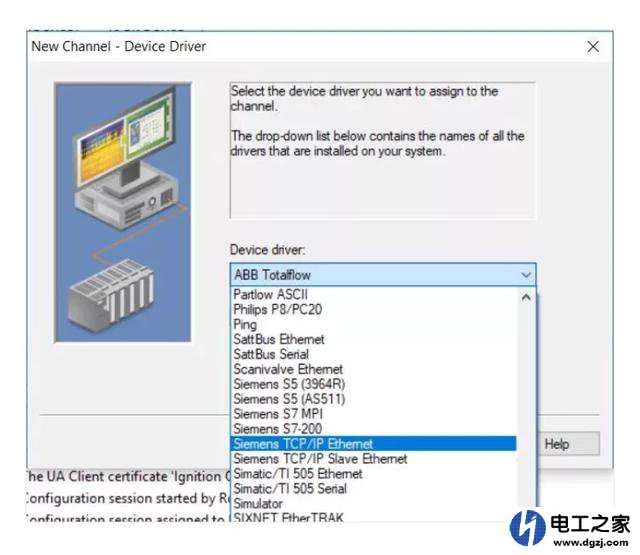
Task: Select Philips P8/PC20 driver
Action: pyautogui.click(x=373, y=309)
